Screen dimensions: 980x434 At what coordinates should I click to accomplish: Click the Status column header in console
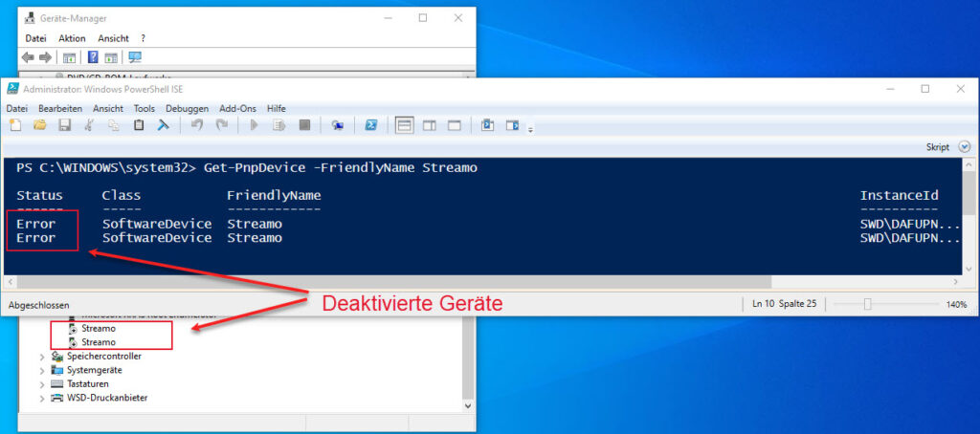[x=39, y=195]
